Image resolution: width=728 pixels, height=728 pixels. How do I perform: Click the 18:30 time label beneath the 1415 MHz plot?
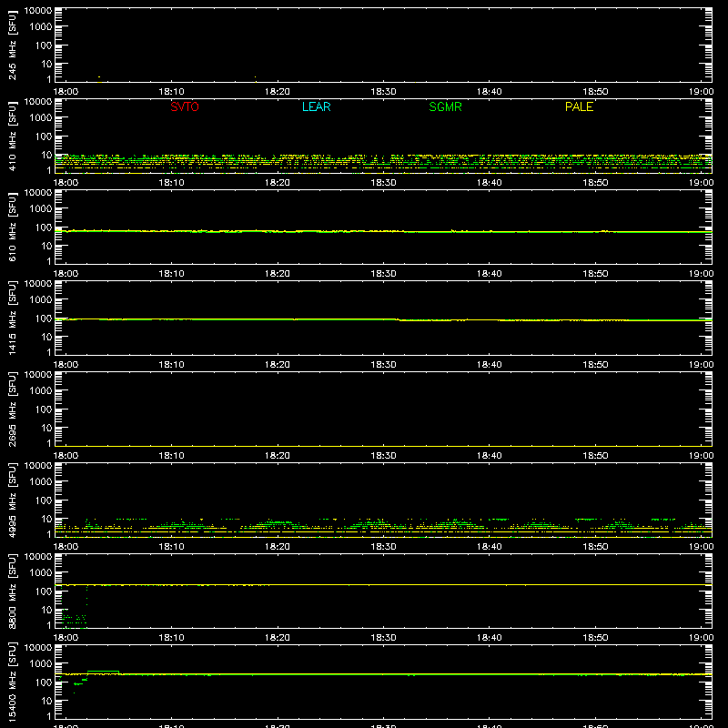(x=383, y=365)
